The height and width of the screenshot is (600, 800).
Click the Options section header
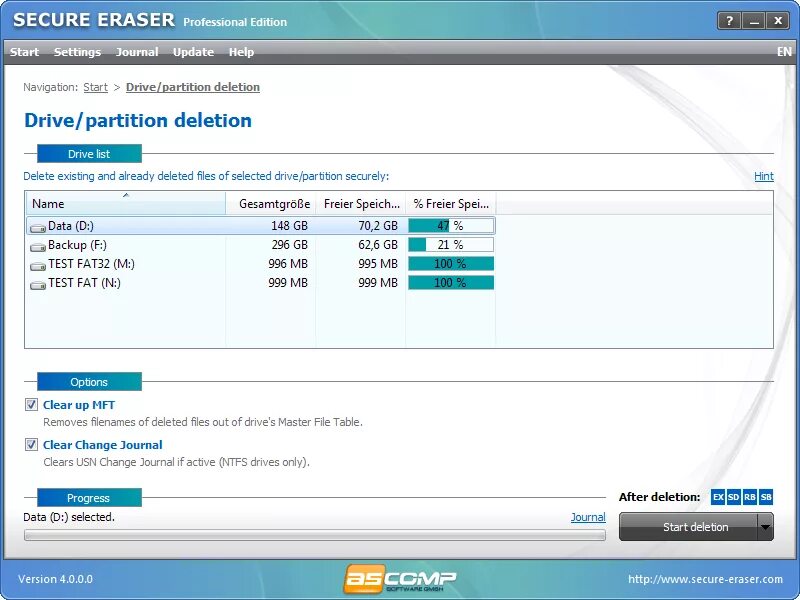coord(89,382)
